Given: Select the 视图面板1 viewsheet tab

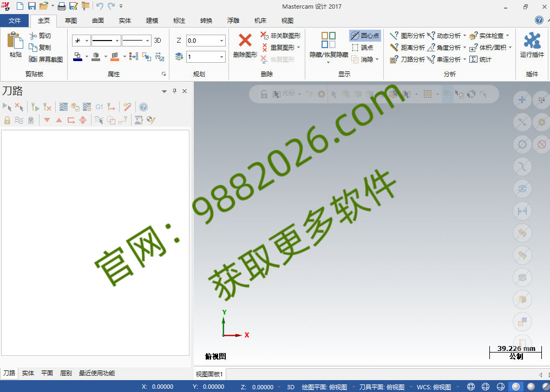Looking at the screenshot, I should pos(209,374).
